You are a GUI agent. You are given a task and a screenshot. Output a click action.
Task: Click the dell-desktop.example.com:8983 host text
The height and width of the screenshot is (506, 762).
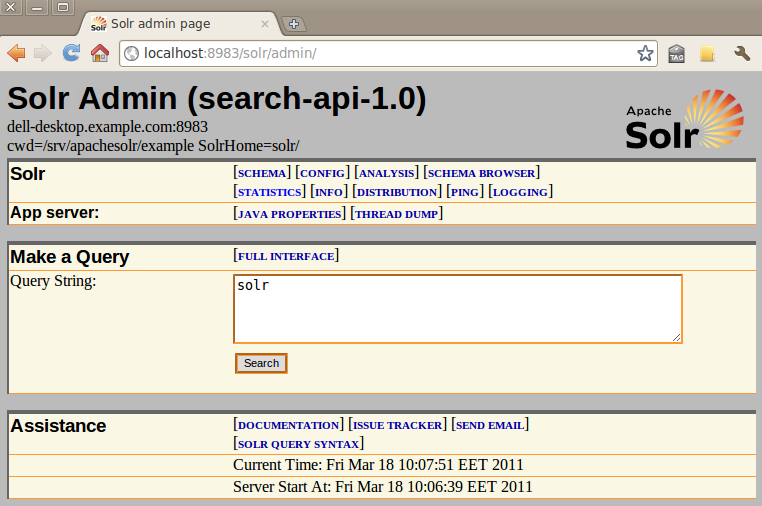tap(107, 127)
